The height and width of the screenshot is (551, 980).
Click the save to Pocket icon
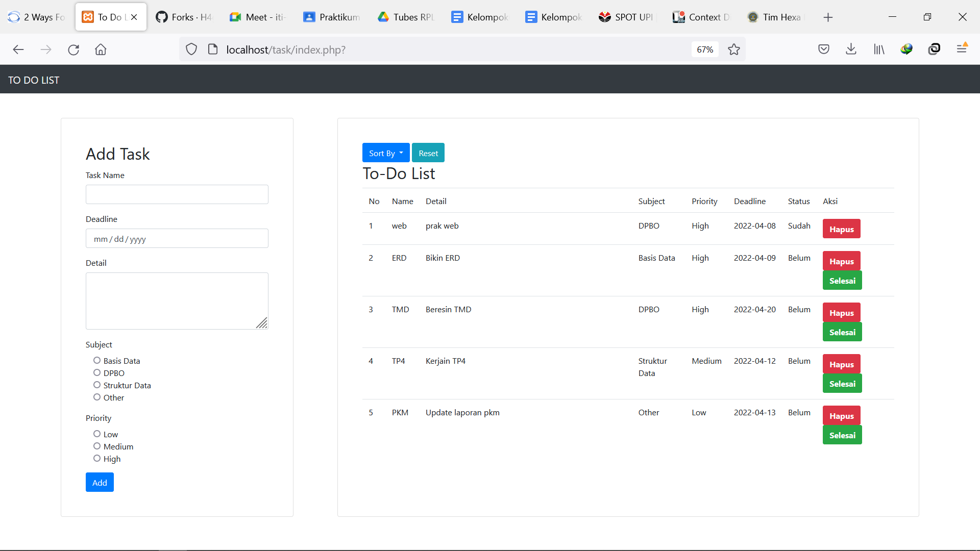(x=824, y=49)
